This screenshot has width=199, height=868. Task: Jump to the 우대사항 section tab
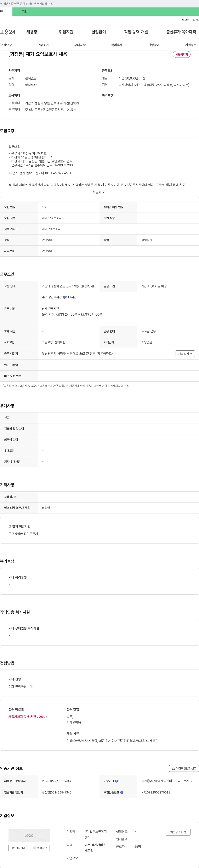(80, 45)
